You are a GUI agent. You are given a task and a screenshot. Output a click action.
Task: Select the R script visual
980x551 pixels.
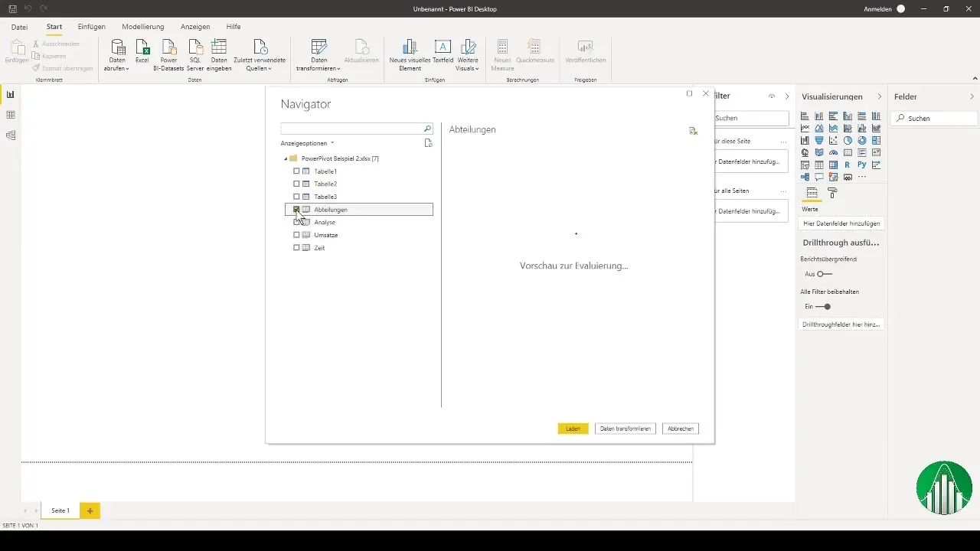(847, 165)
